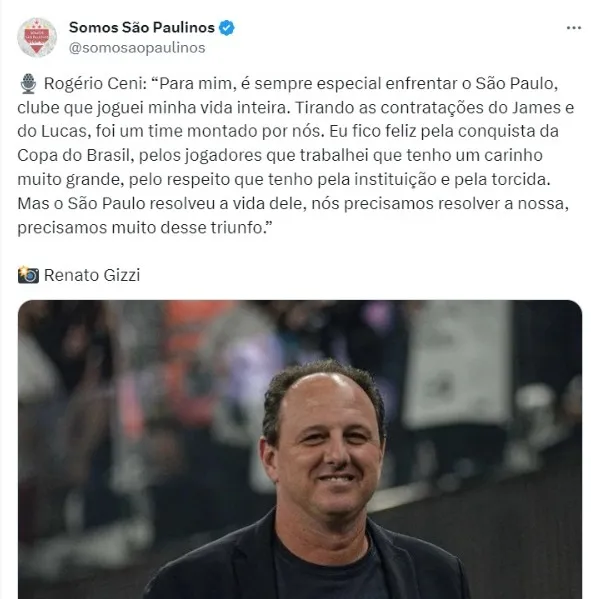Open the Somos São Paulinos display name

tap(142, 28)
